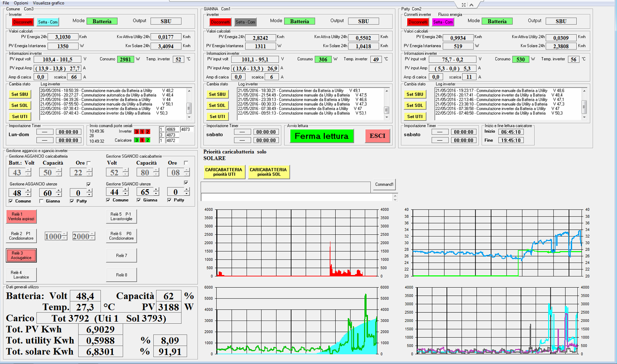Click stepper on AGGANCIO caricabatteria Volt 43
Viewport: 617px width, 364px height.
28,172
